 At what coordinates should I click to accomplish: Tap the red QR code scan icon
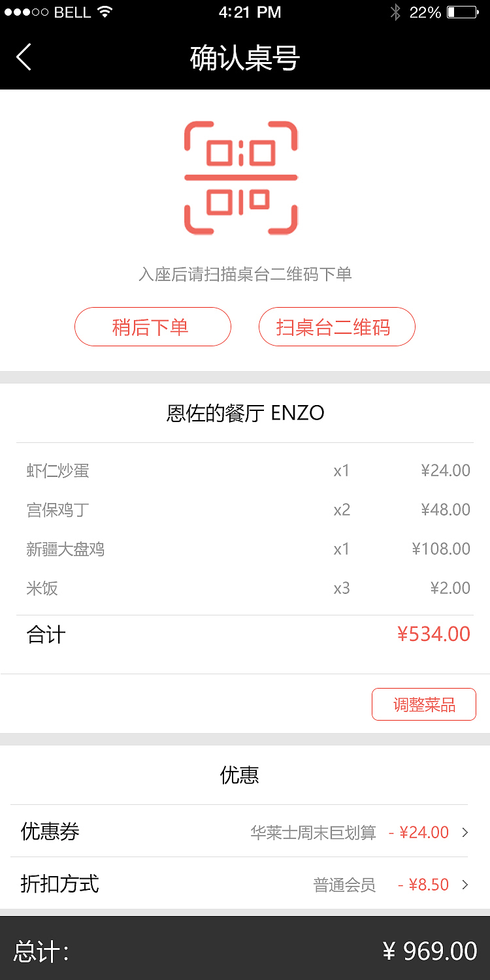coord(241,178)
